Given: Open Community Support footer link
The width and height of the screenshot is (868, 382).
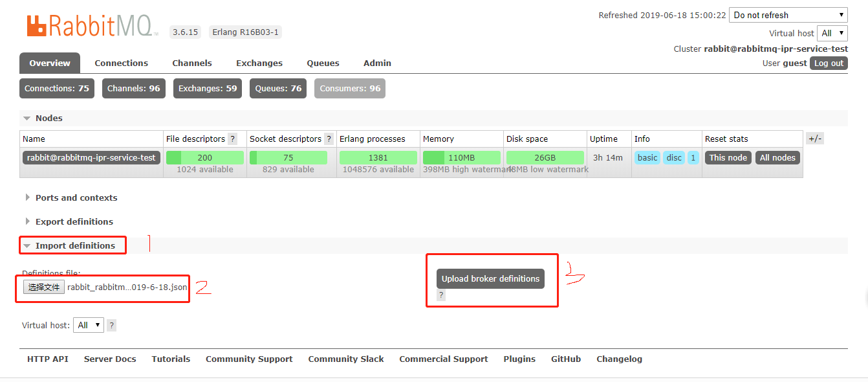Looking at the screenshot, I should click(249, 359).
